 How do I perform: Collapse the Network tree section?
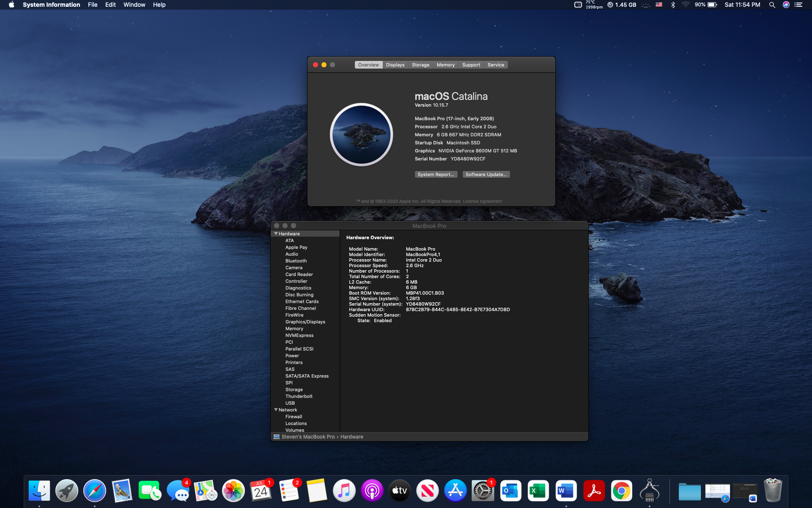(x=276, y=410)
